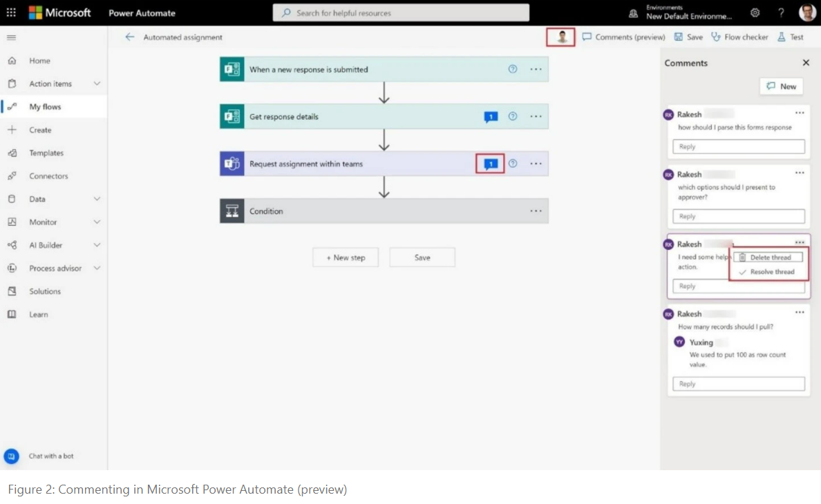Click the Forms icon on trigger step
This screenshot has width=821, height=504.
coord(232,69)
